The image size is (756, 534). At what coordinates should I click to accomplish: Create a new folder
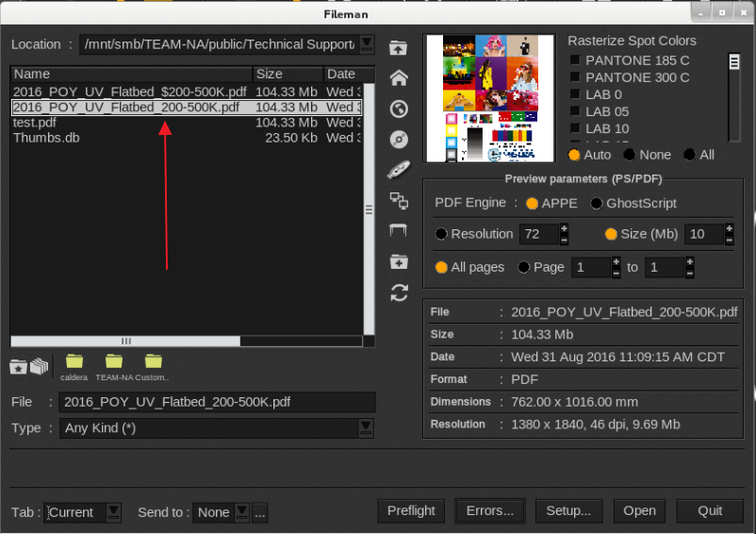(x=399, y=261)
